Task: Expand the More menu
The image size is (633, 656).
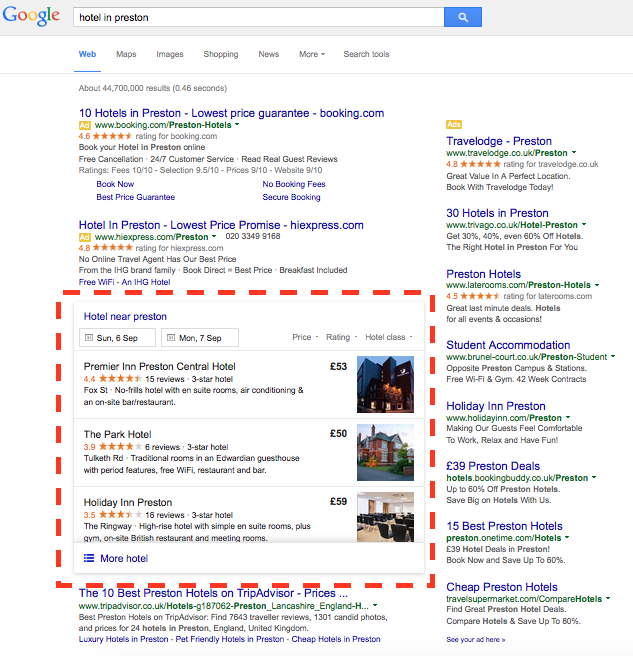Action: tap(312, 54)
